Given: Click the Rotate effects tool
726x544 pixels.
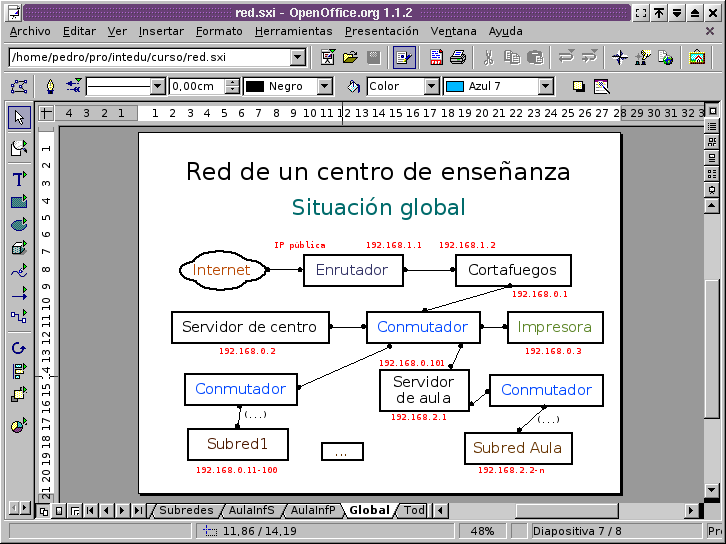Looking at the screenshot, I should pos(19,348).
